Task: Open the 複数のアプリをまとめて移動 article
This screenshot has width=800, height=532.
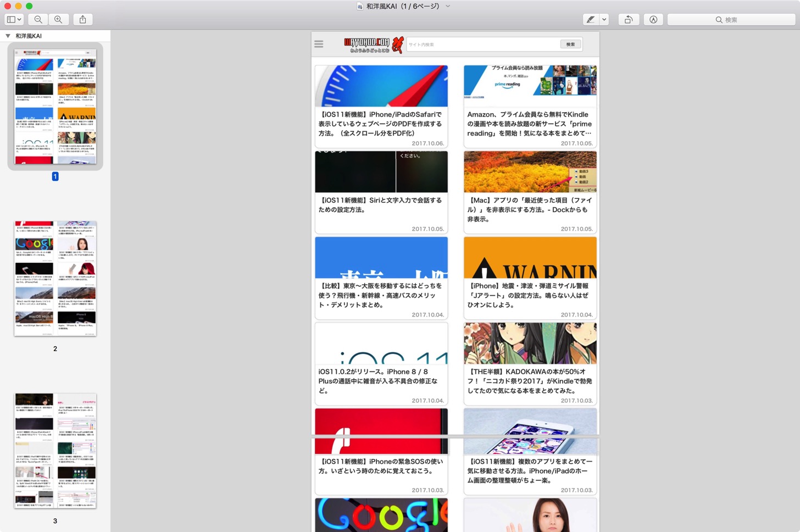Action: (x=530, y=471)
